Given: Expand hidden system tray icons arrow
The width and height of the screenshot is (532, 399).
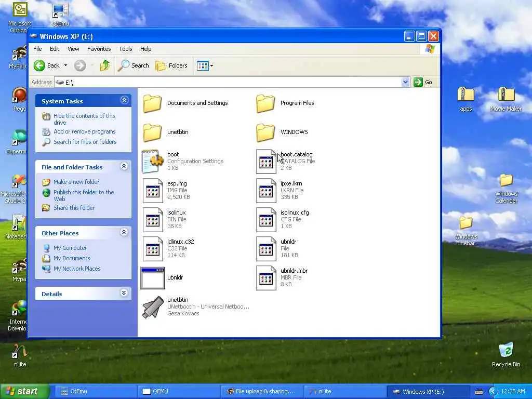Looking at the screenshot, I should pos(493,392).
